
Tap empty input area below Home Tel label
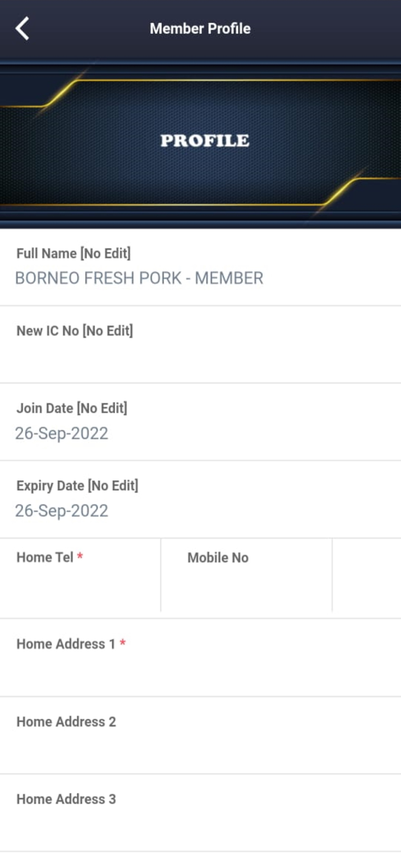point(80,587)
